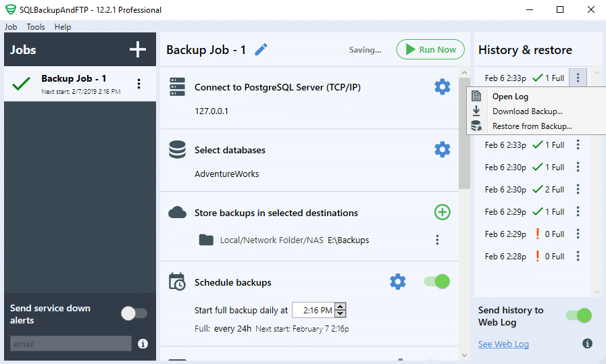
Task: Add a backup destination plus icon
Action: pyautogui.click(x=442, y=212)
